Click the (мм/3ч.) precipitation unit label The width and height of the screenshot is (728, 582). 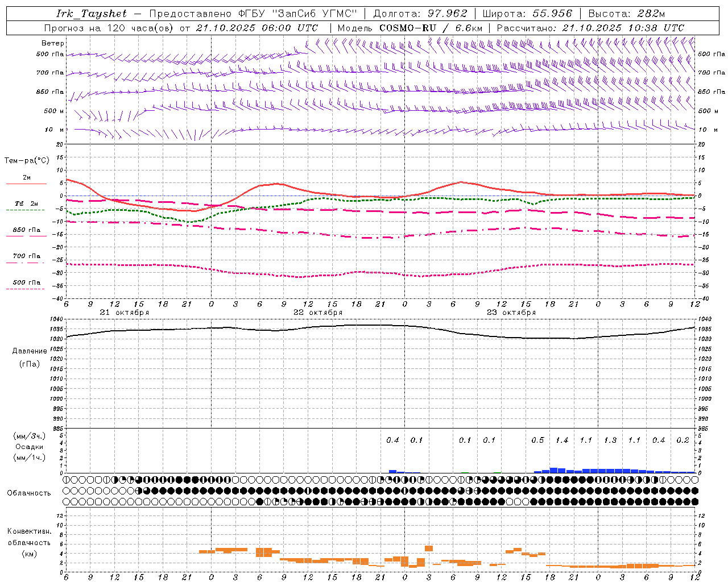tap(30, 436)
